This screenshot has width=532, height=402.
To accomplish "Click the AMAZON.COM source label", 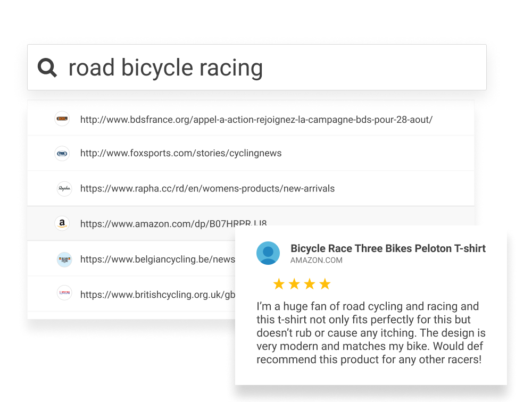I will 316,261.
